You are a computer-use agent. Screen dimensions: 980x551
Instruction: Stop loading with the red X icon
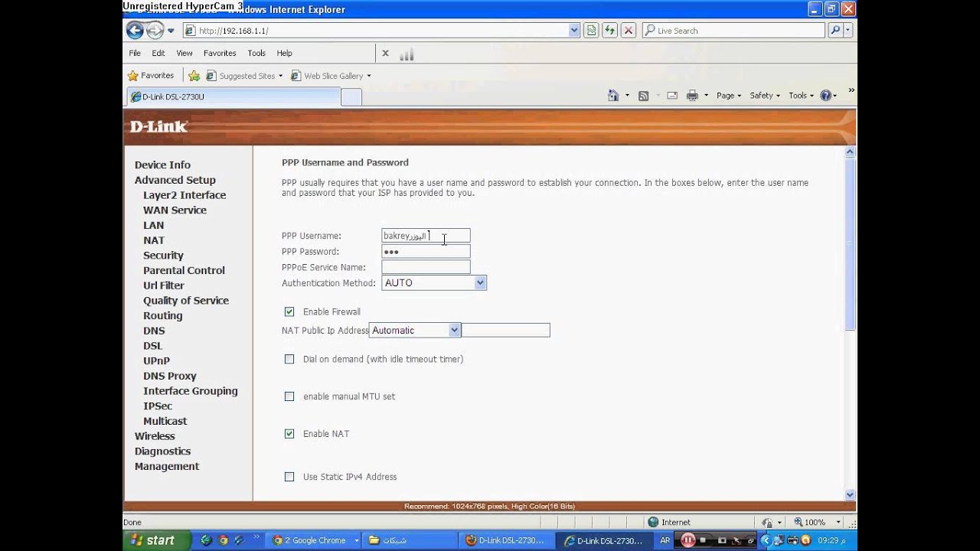click(x=628, y=31)
